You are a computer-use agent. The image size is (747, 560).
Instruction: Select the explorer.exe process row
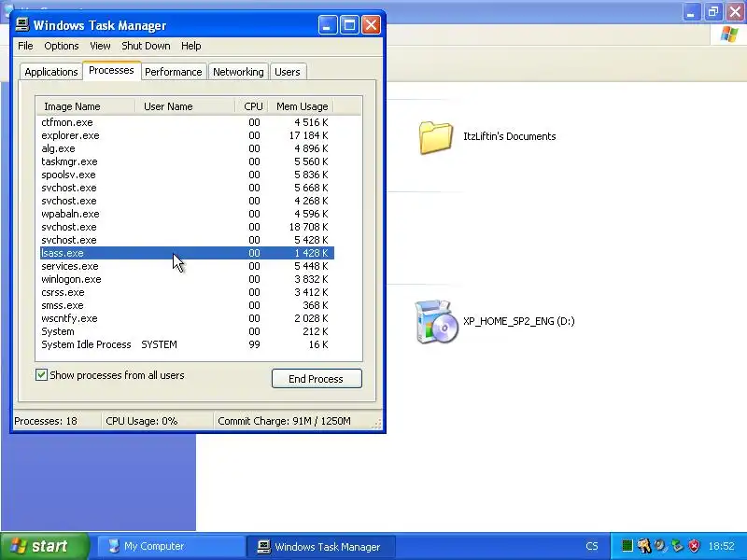187,135
